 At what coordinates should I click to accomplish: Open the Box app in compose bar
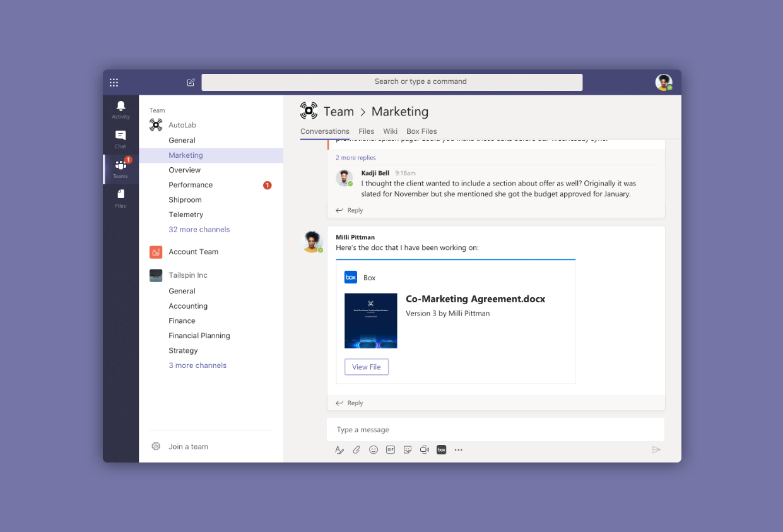[441, 449]
